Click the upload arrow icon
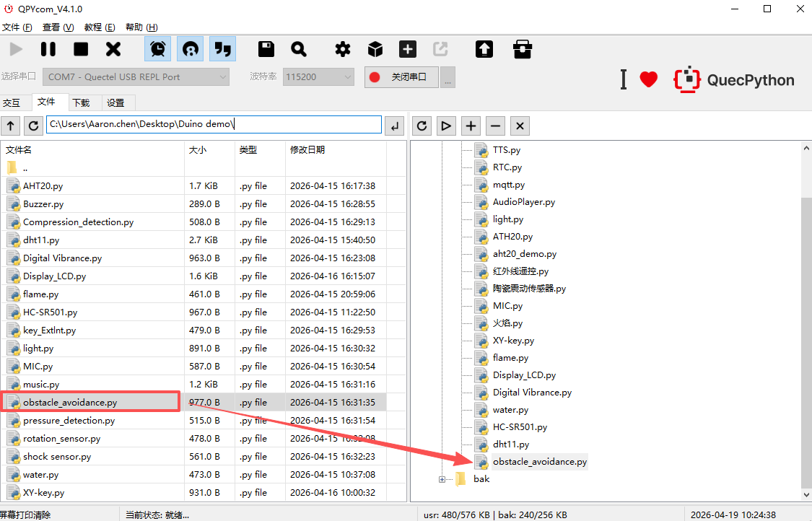 click(x=484, y=49)
